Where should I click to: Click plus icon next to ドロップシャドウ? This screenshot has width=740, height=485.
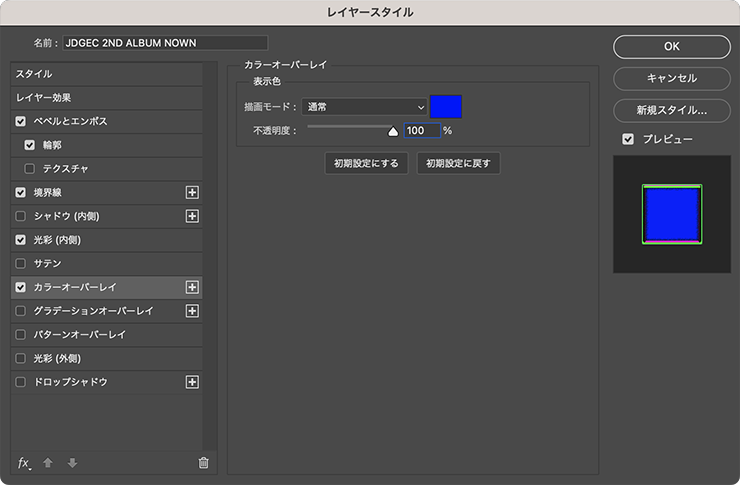tap(193, 382)
